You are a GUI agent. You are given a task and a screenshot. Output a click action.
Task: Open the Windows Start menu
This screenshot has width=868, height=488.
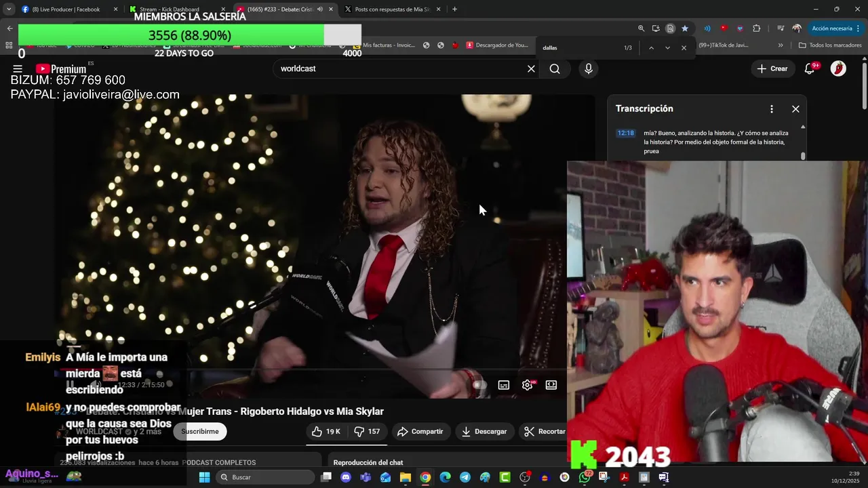point(204,477)
